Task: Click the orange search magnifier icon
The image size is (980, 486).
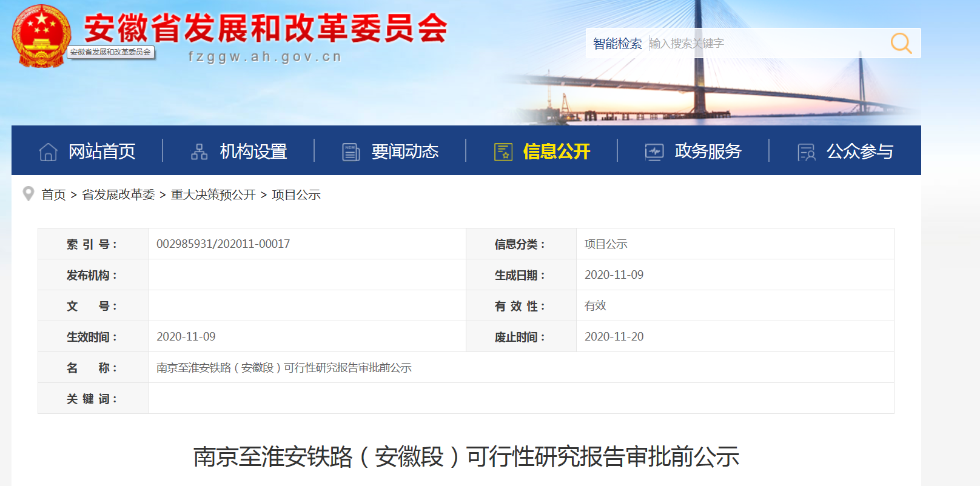Action: pos(901,43)
